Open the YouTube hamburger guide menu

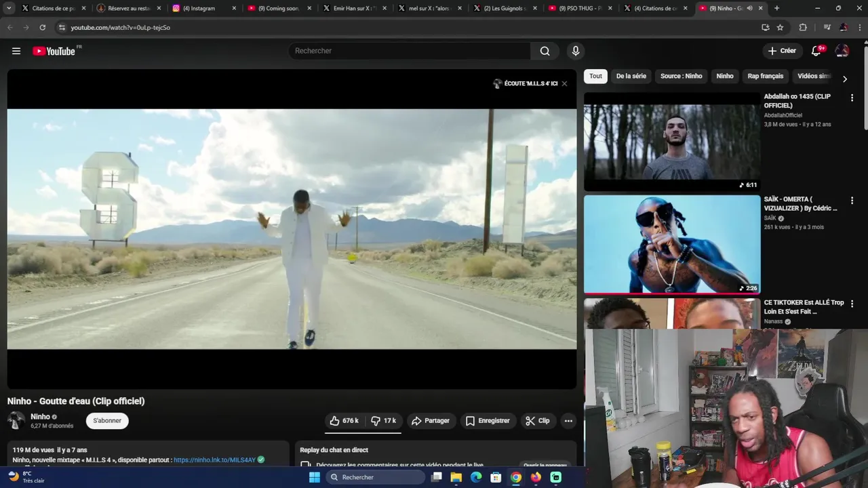16,51
